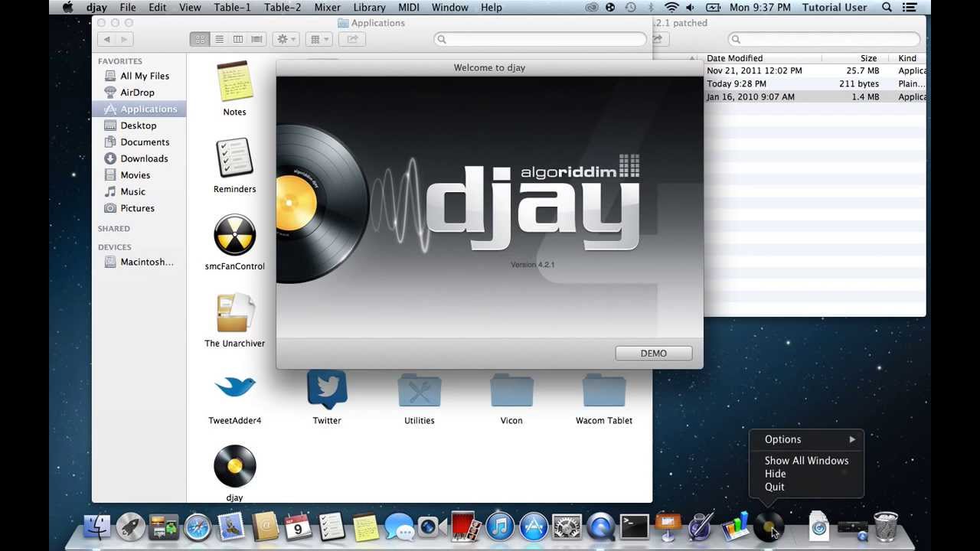The image size is (980, 551).
Task: Select the TweetAdder4 app icon
Action: pos(234,388)
